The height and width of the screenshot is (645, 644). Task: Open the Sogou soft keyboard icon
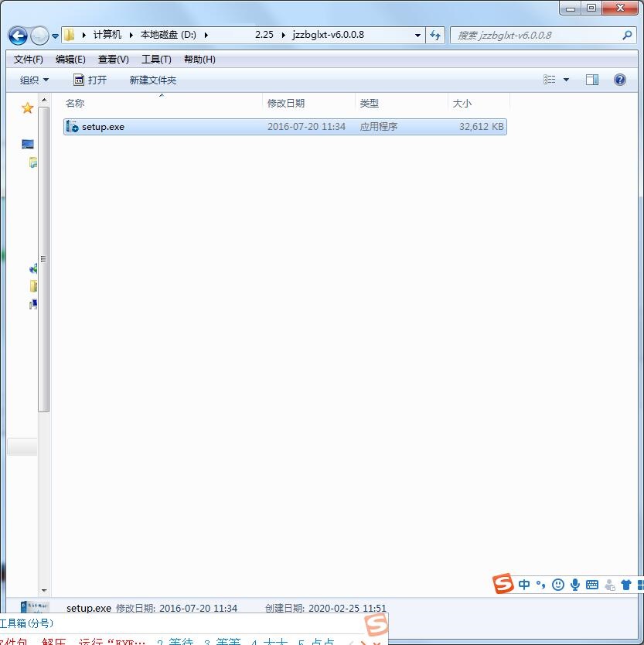592,585
